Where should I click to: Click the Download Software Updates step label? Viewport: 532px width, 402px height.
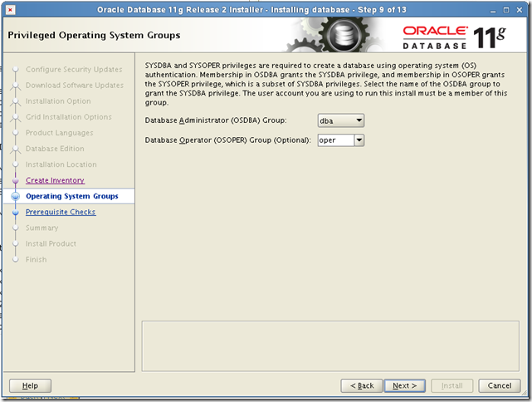click(x=75, y=86)
